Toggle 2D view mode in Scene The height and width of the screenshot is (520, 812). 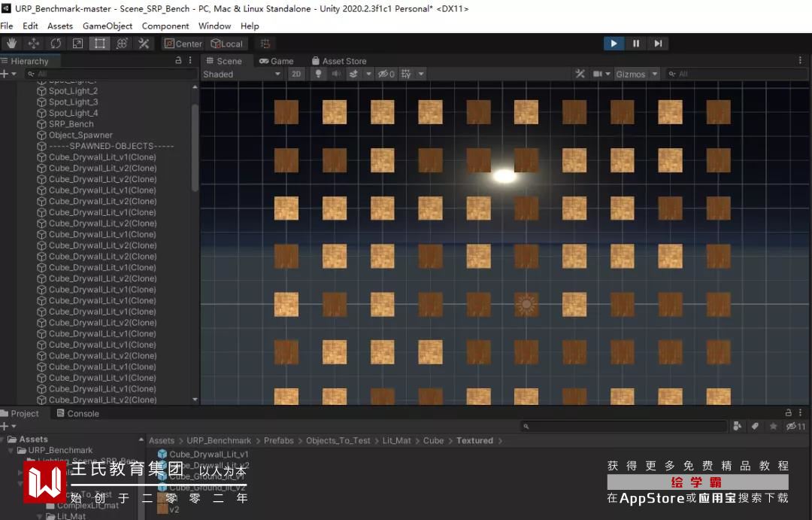296,75
